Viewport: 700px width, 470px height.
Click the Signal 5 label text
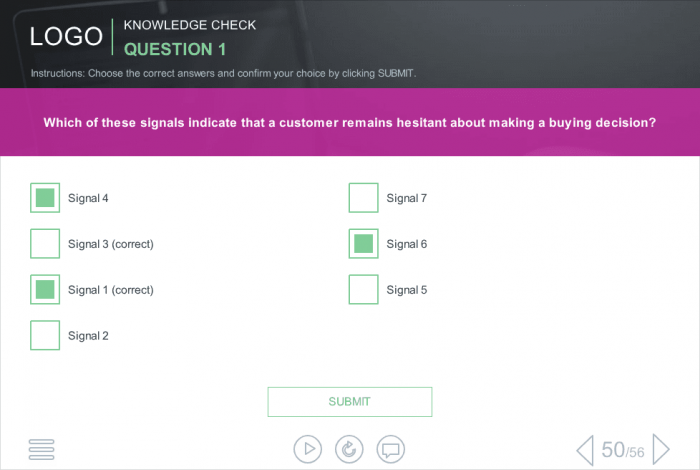(407, 290)
